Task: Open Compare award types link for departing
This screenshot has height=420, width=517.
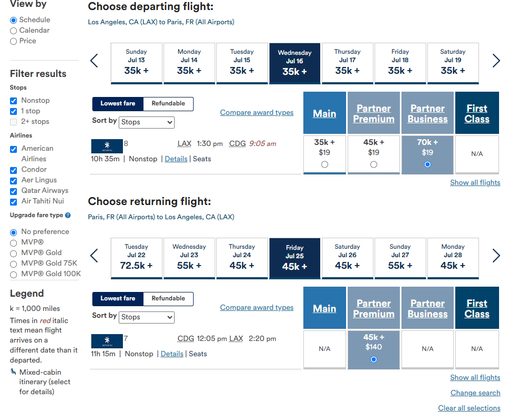Action: 256,112
